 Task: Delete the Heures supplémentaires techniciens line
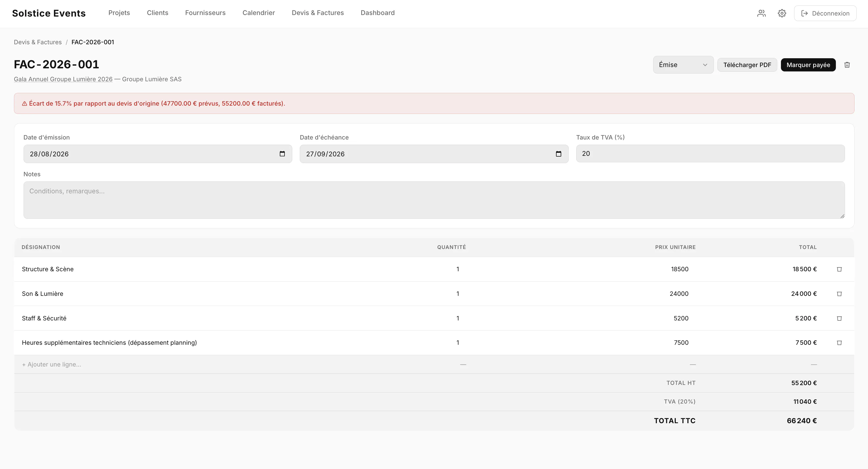839,342
